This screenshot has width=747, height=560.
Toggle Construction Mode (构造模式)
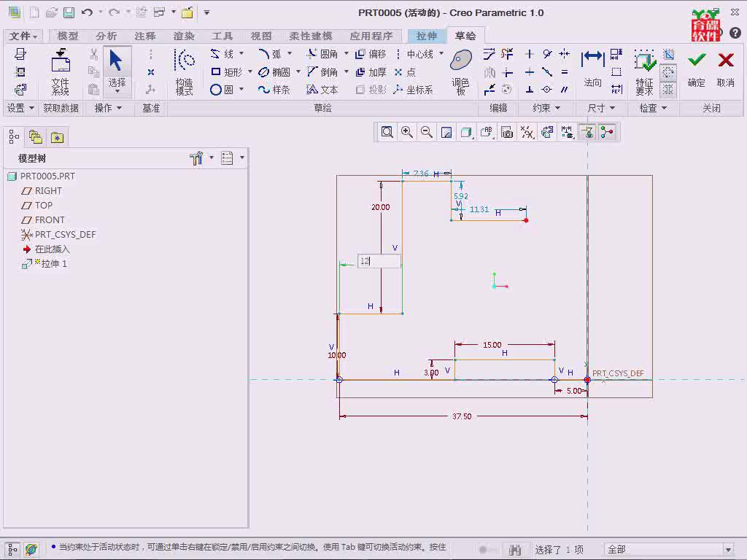[x=185, y=71]
